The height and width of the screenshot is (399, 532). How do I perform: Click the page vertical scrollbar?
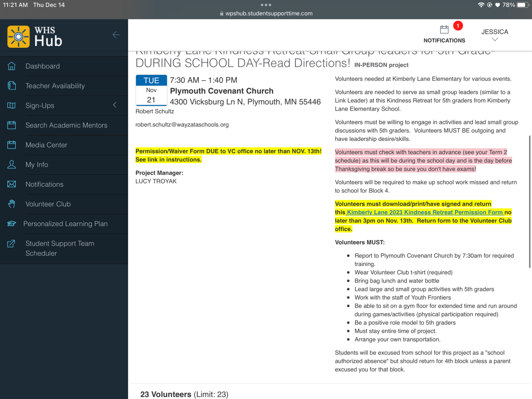(x=530, y=202)
